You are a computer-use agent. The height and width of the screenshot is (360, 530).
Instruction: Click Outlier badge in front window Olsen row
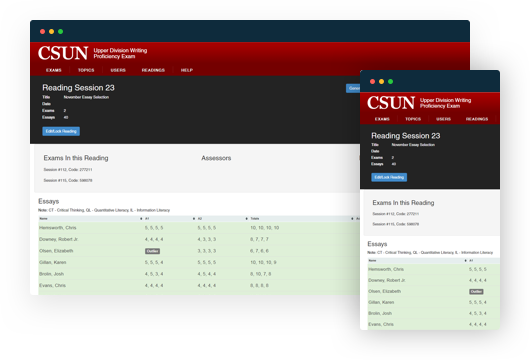(476, 291)
